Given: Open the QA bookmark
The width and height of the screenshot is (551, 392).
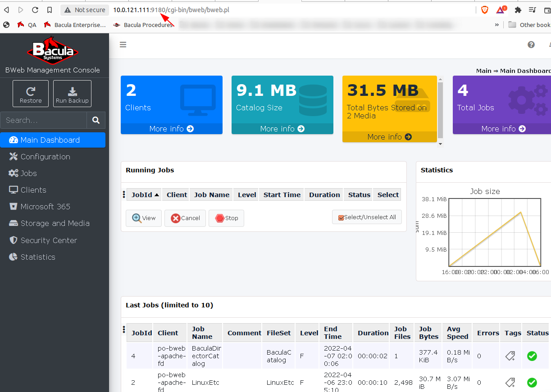Looking at the screenshot, I should (27, 25).
